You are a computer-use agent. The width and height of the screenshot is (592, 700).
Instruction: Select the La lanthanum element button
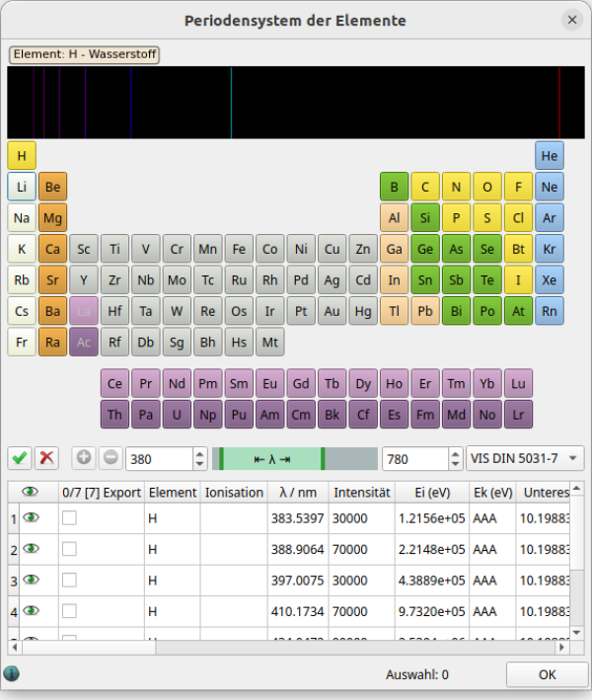pyautogui.click(x=84, y=311)
